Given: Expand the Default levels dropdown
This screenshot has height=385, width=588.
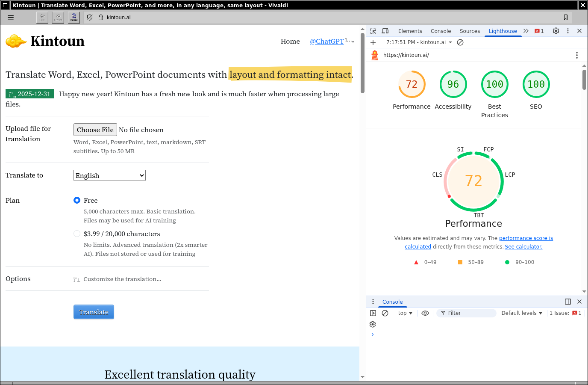Looking at the screenshot, I should click(521, 313).
